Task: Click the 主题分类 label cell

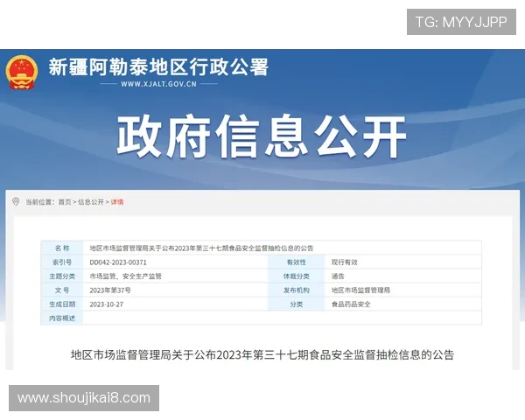Action: coord(62,276)
